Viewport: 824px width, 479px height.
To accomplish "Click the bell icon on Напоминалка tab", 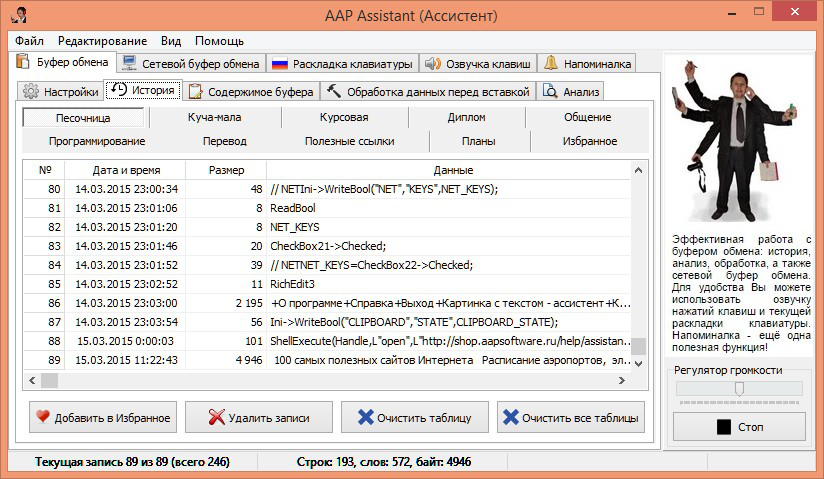I will pyautogui.click(x=551, y=63).
